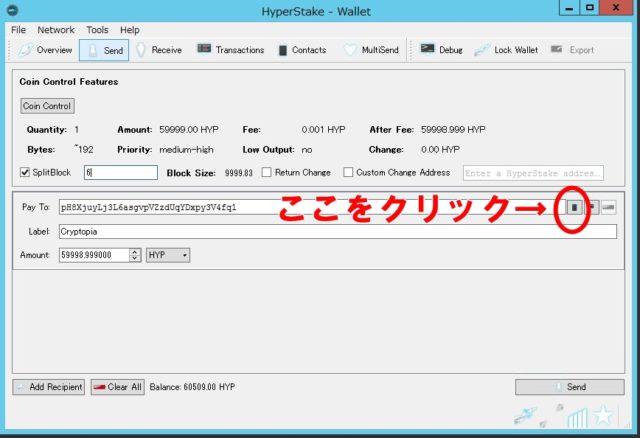Click the network connection icon in status bar
Screen dimensions: 640x438
click(x=525, y=416)
